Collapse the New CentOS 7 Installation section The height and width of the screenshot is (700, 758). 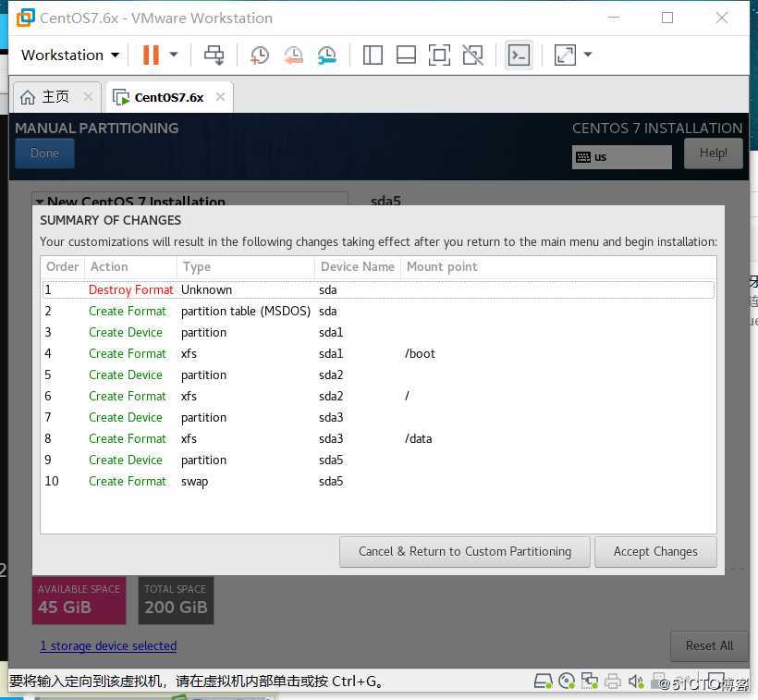click(40, 201)
